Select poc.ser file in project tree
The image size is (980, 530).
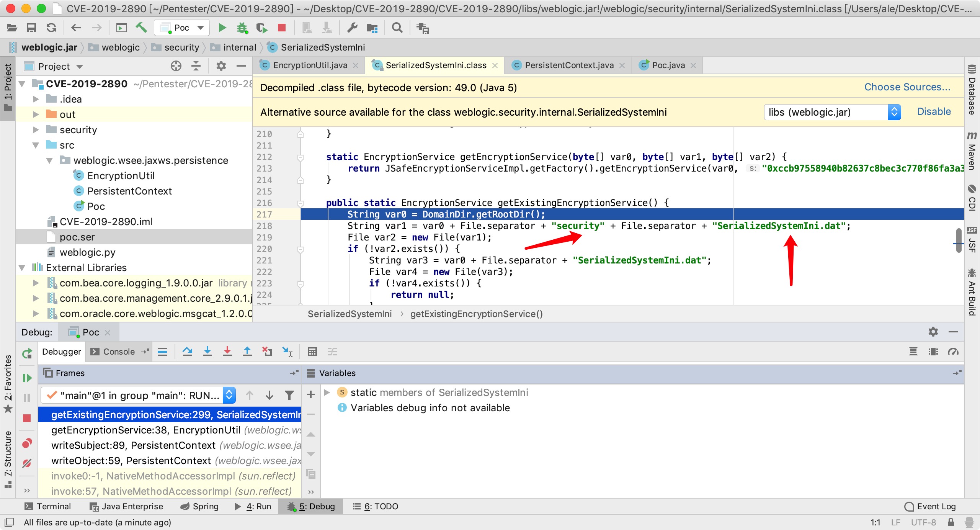pyautogui.click(x=77, y=237)
